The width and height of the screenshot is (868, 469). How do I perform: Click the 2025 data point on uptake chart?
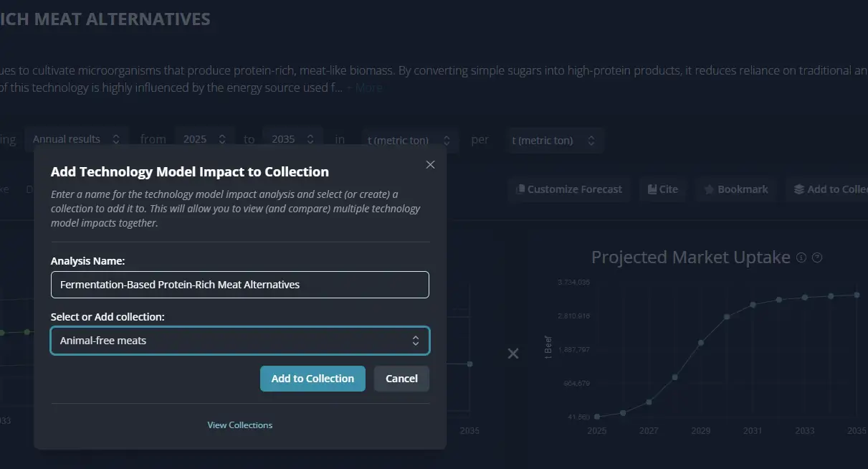coord(597,417)
